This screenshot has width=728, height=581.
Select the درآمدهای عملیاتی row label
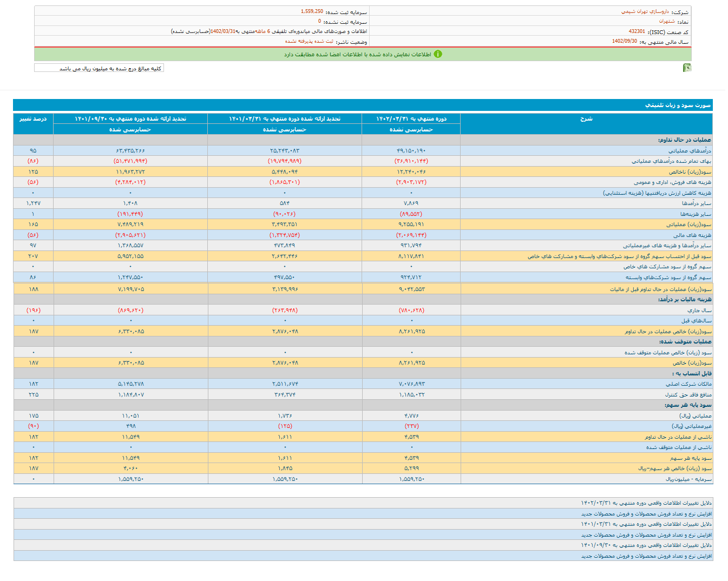[690, 151]
